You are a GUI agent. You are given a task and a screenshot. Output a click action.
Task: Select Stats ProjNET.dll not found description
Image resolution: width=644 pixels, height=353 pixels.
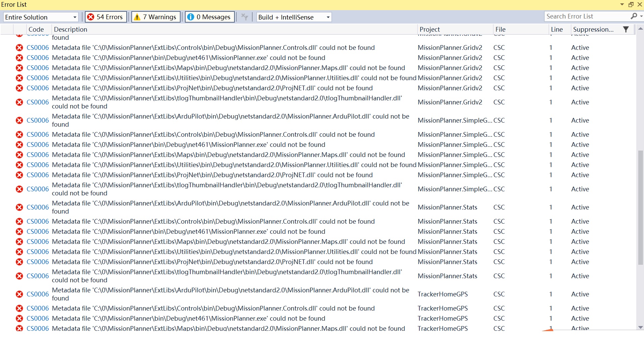pyautogui.click(x=212, y=262)
